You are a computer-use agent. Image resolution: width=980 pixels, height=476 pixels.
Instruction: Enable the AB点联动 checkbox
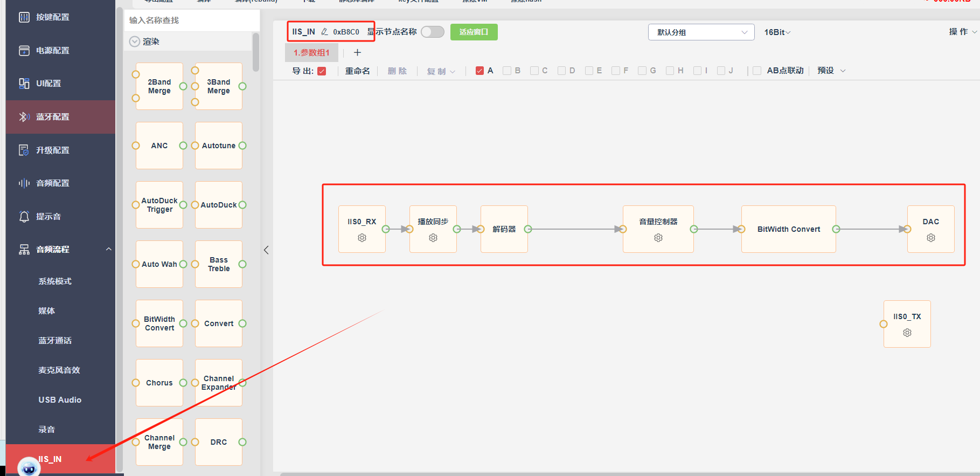[x=757, y=71]
